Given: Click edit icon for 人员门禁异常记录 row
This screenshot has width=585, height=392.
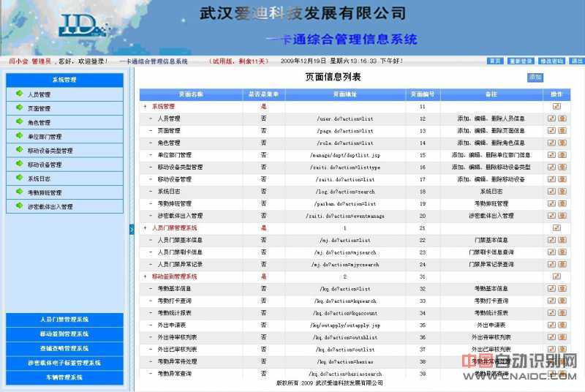Looking at the screenshot, I should pyautogui.click(x=551, y=264).
